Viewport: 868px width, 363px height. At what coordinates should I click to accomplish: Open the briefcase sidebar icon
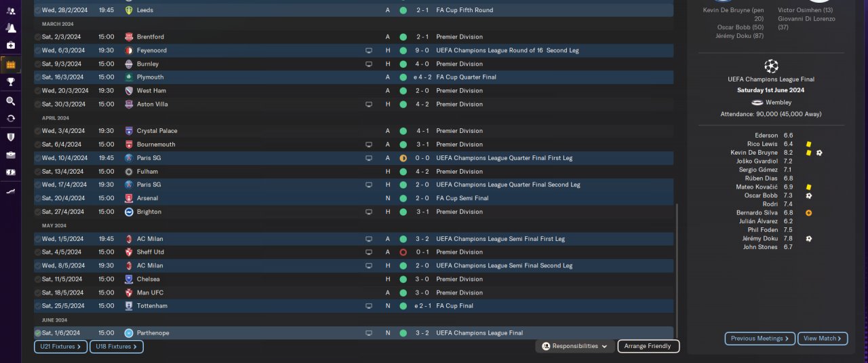(x=10, y=155)
